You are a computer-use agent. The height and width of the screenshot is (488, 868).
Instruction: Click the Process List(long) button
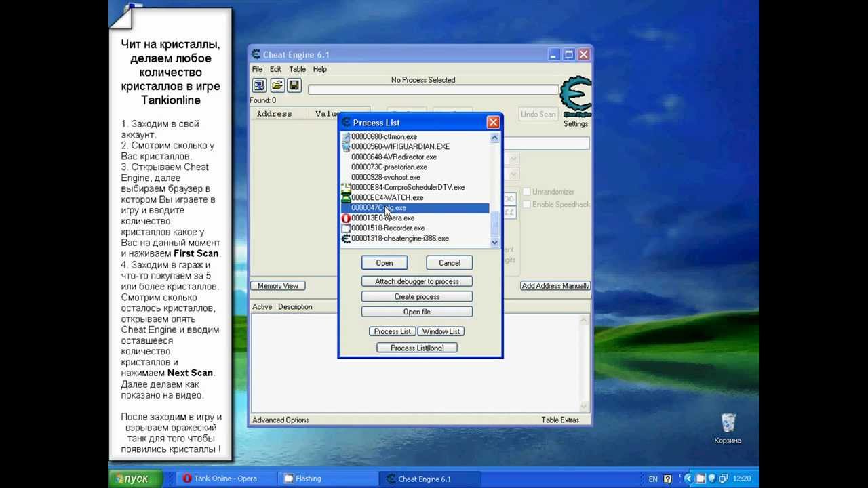pyautogui.click(x=417, y=348)
